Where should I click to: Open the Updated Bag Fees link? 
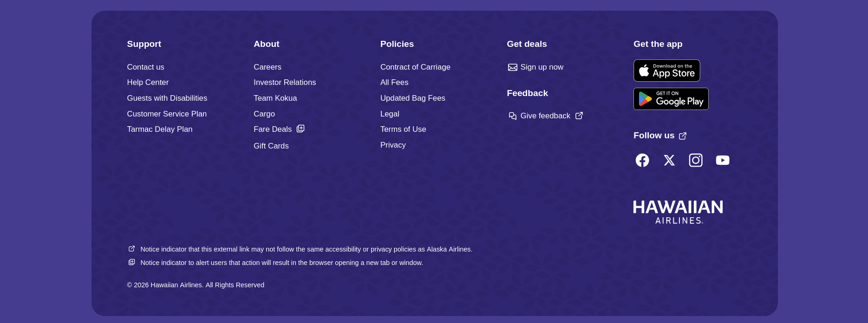(x=412, y=98)
